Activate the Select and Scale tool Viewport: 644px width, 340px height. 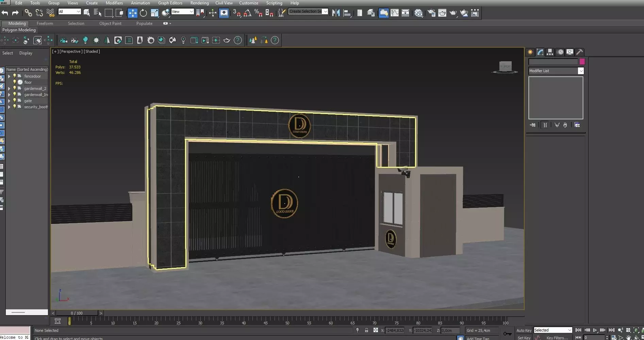point(154,13)
